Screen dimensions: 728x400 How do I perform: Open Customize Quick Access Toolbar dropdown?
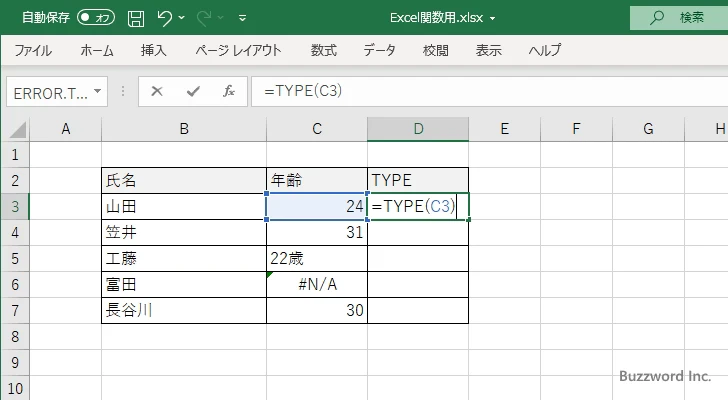[x=242, y=18]
